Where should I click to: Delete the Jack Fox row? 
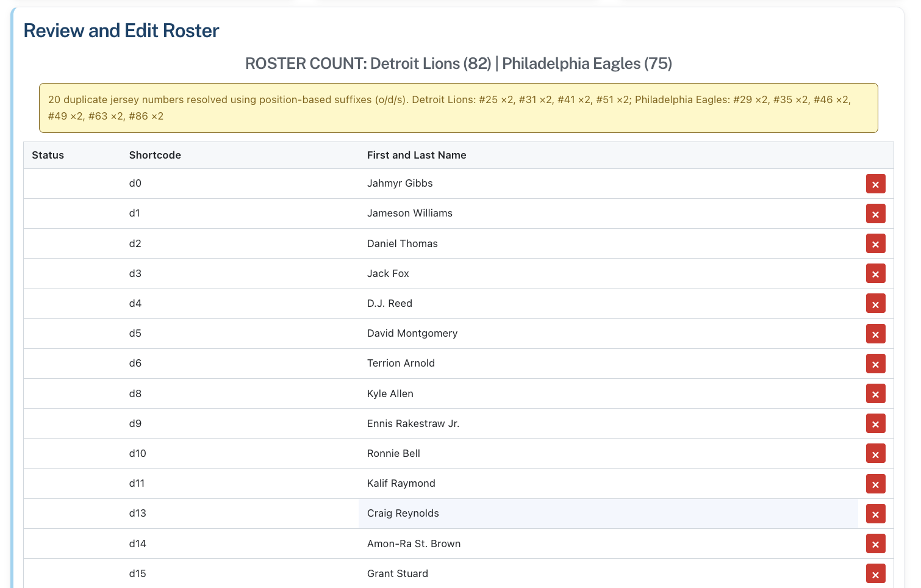875,273
